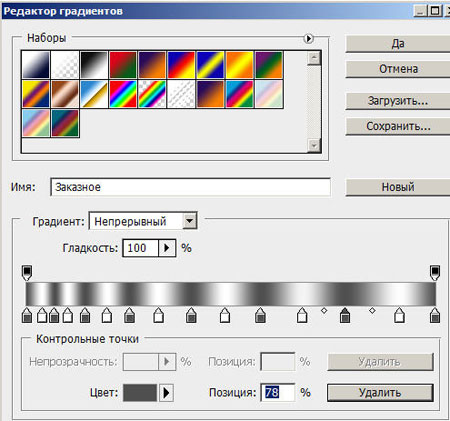The image size is (450, 421).
Task: Select the white-to-navy gradient preset
Action: 36,65
